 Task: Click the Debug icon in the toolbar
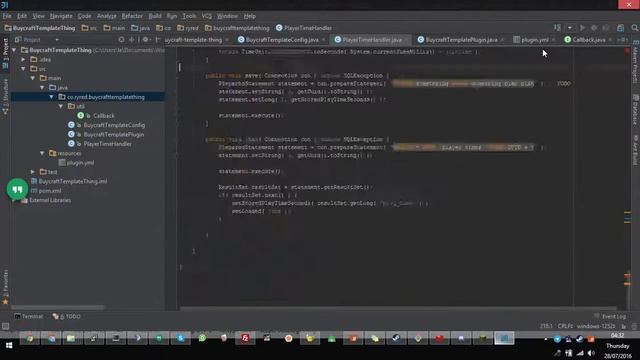pos(594,28)
